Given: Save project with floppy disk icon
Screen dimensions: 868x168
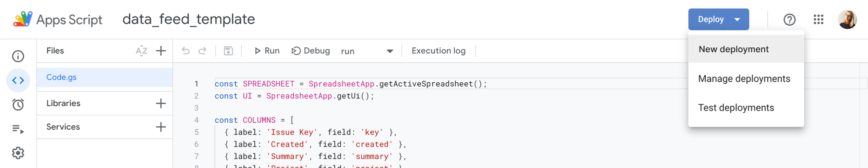Looking at the screenshot, I should [228, 51].
